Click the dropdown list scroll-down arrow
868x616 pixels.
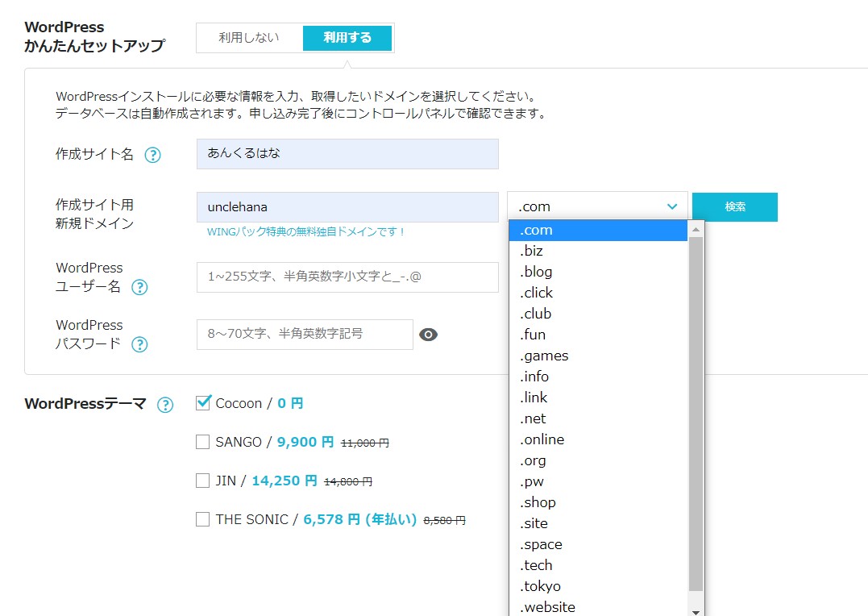(x=696, y=612)
